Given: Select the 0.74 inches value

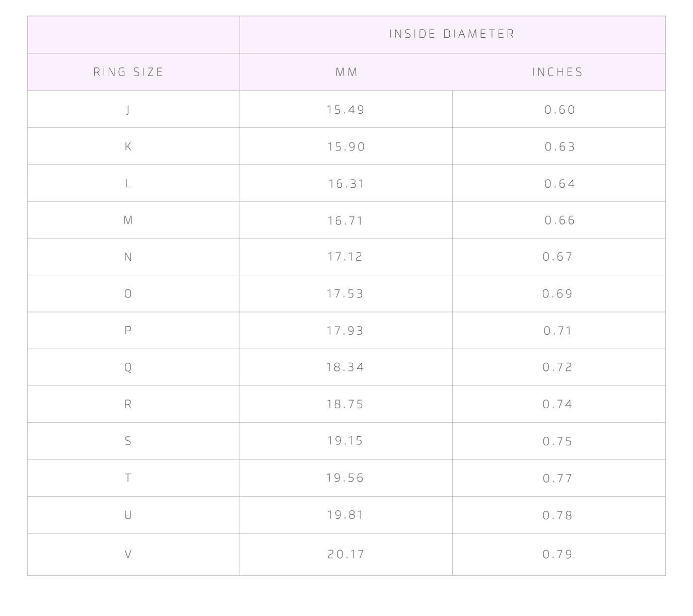Looking at the screenshot, I should [x=558, y=404].
